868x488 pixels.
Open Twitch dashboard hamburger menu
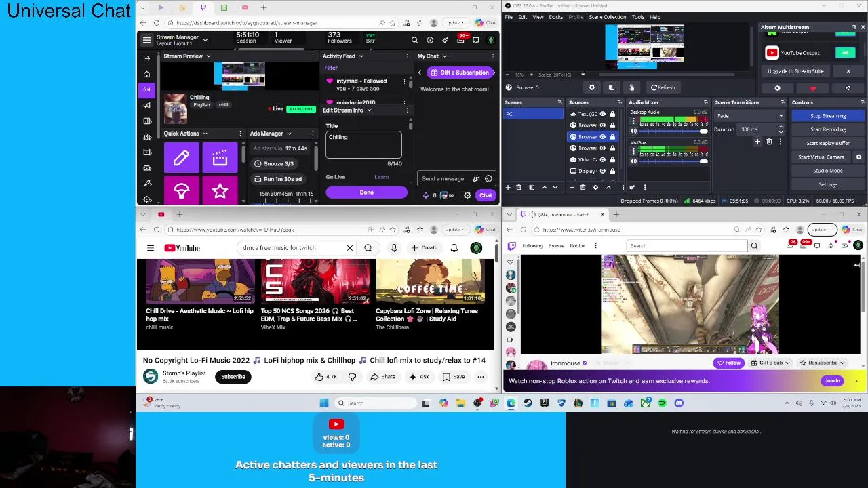coord(146,40)
